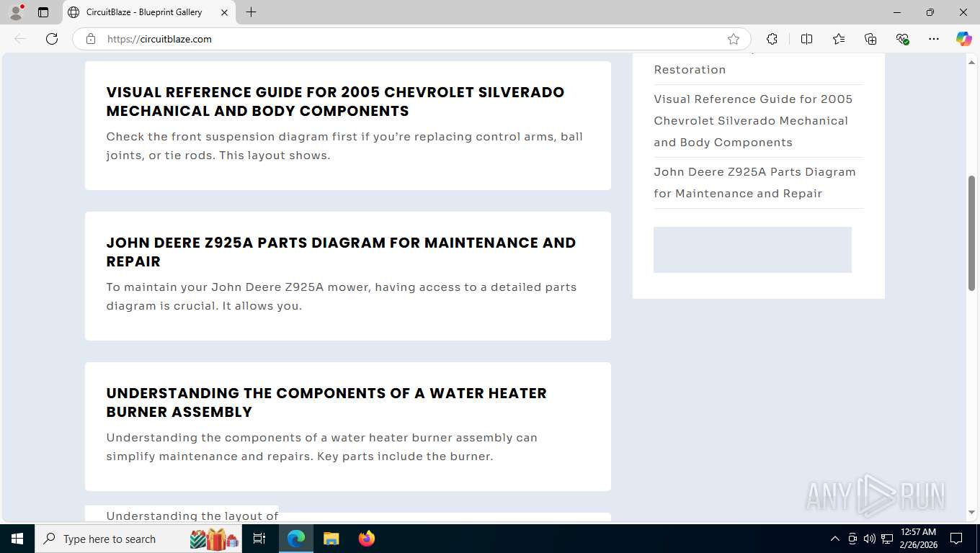Screen dimensions: 980x553
Task: Select the text 'Key parts include the burner.'
Action: (x=405, y=457)
